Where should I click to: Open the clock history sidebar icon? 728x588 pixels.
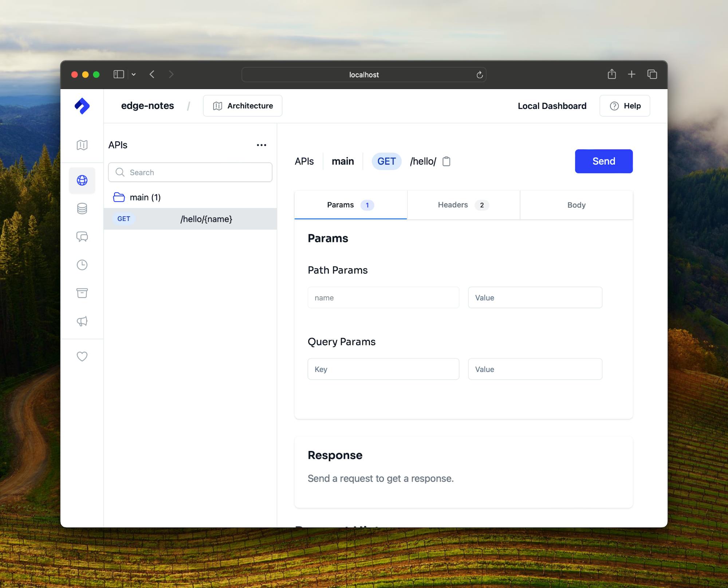click(x=82, y=265)
